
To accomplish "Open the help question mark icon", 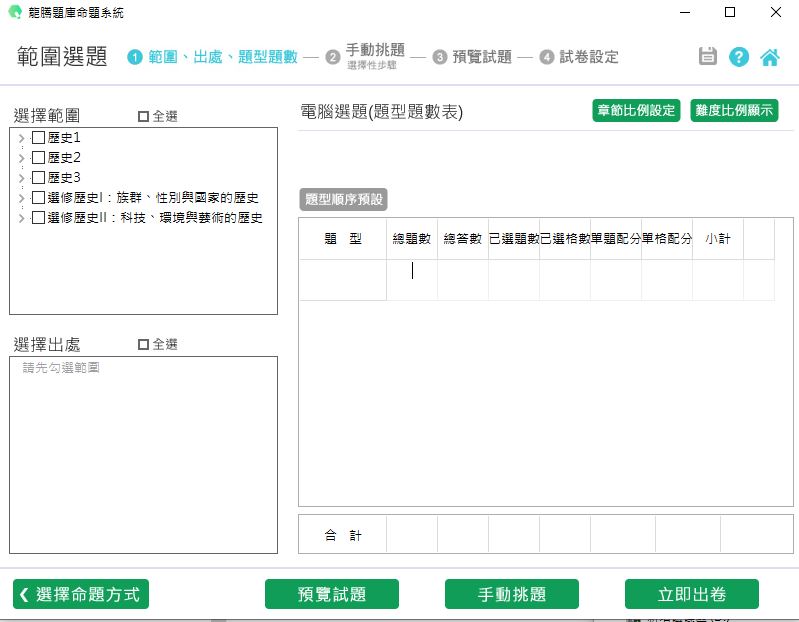I will point(739,57).
